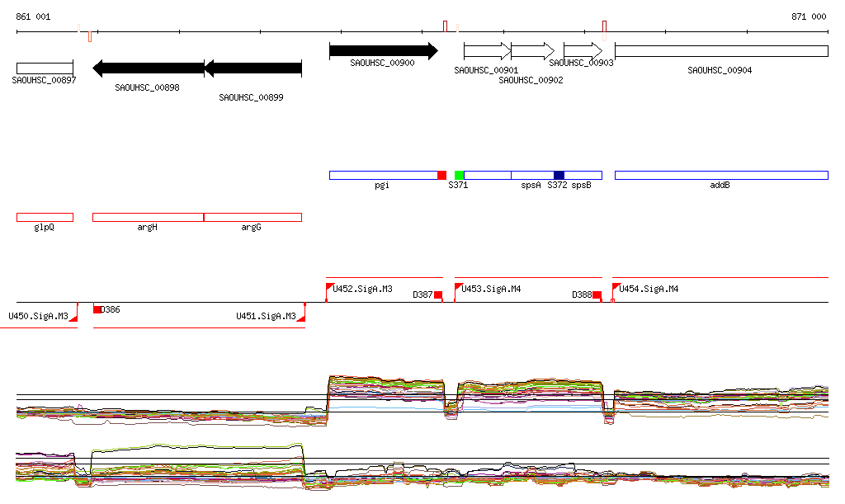Click the SAOUHSC_00898 label text

tap(147, 87)
